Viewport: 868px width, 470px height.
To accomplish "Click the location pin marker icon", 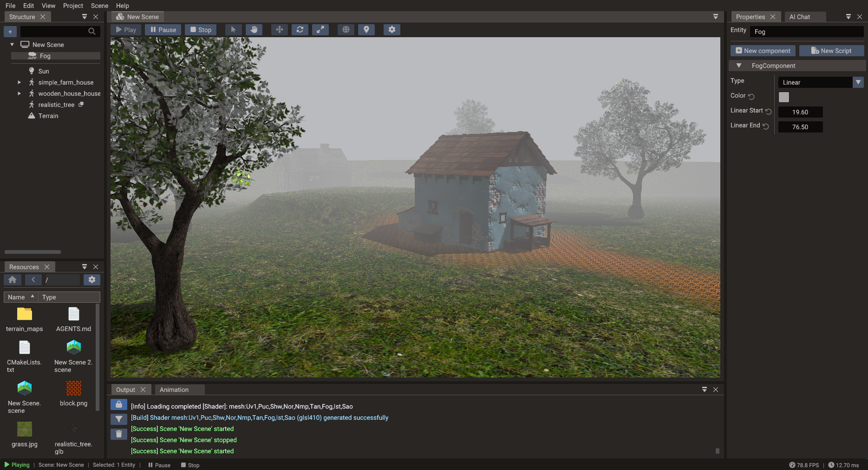I will coord(366,30).
